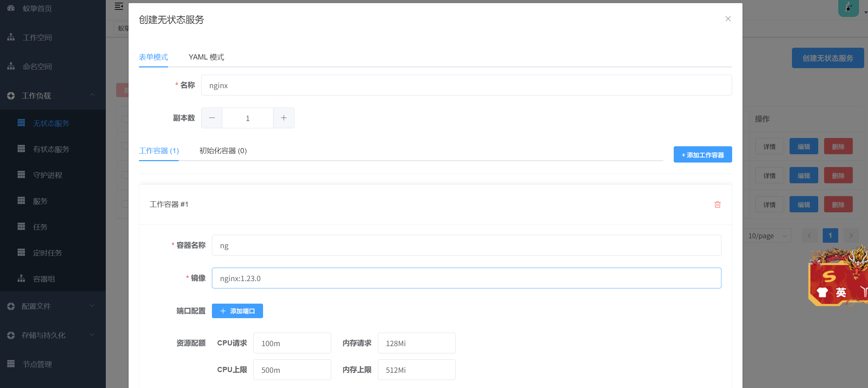Click the plus icon to increase replicas
Image resolution: width=868 pixels, height=388 pixels.
click(283, 118)
